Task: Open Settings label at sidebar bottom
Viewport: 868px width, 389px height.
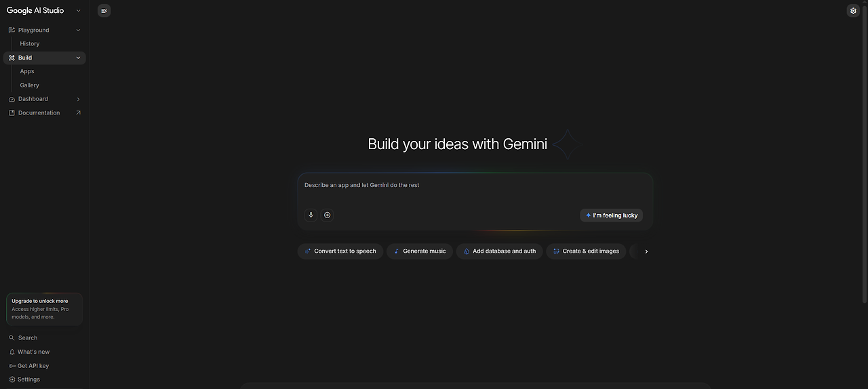Action: click(28, 380)
